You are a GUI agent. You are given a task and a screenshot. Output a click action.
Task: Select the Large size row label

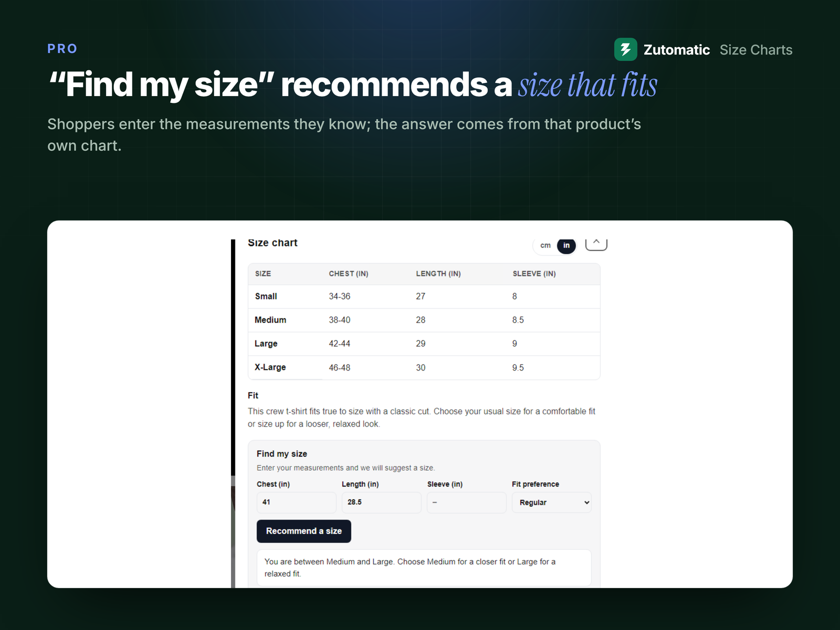(266, 343)
